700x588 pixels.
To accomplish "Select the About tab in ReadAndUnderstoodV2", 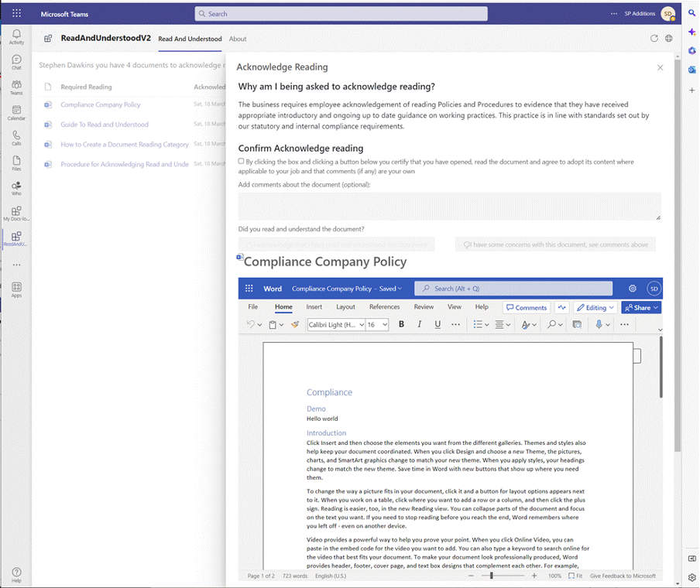I will [238, 39].
